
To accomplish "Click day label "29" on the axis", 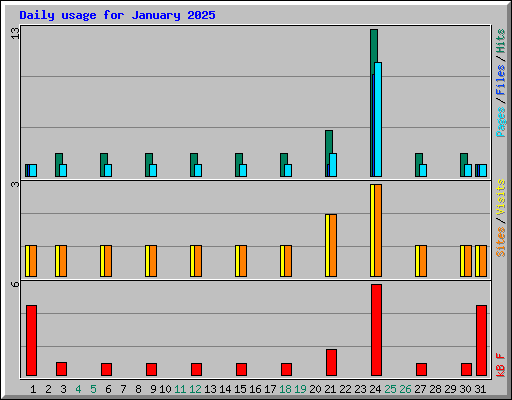I will (450, 389).
